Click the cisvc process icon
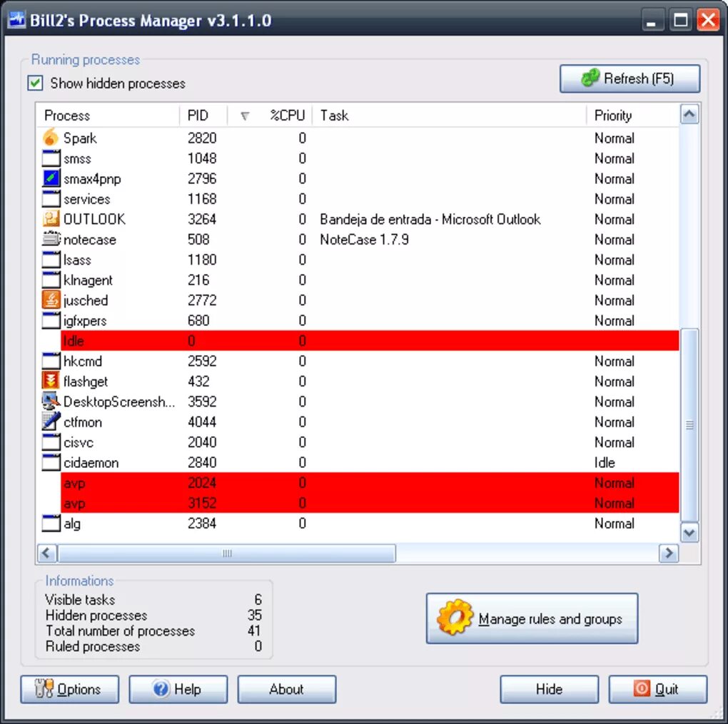The image size is (728, 724). pyautogui.click(x=51, y=442)
